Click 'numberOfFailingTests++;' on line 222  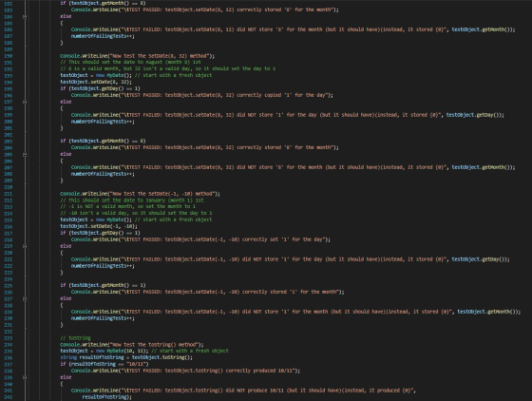(x=103, y=266)
